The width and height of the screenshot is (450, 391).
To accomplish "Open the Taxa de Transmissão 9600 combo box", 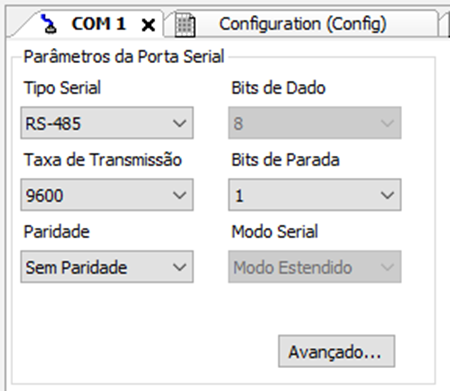I will tap(107, 195).
